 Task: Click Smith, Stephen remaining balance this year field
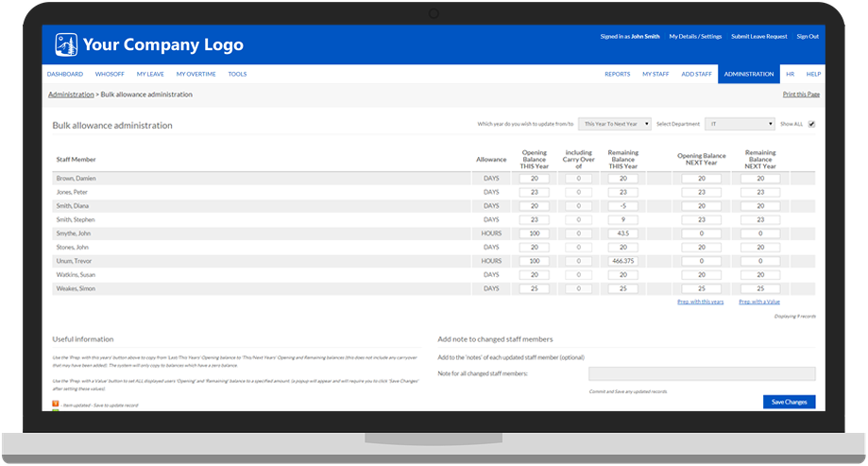tap(622, 220)
